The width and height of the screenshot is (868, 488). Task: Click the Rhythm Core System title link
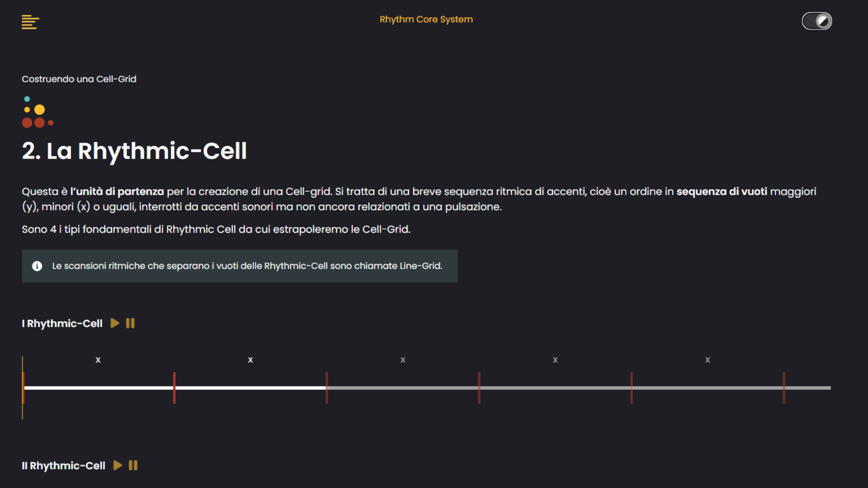(426, 19)
